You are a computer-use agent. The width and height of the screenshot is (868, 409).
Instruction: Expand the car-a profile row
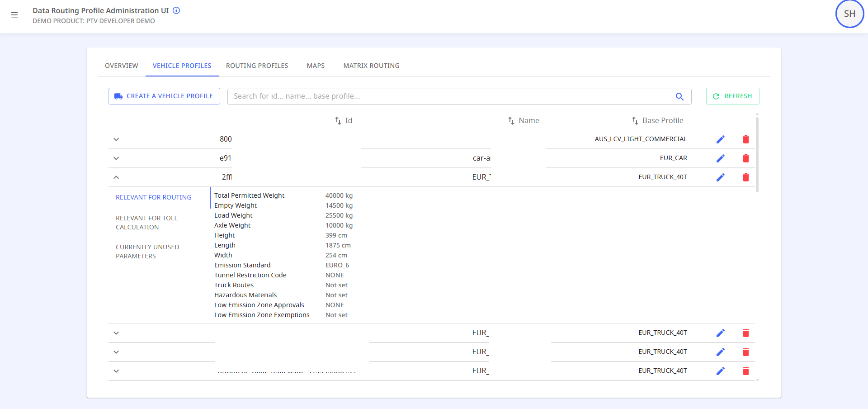point(116,158)
